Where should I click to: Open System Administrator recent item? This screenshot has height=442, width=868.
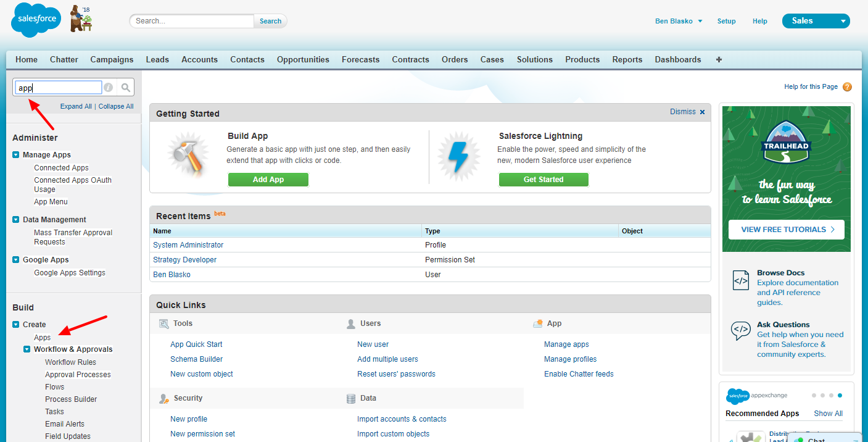point(188,245)
